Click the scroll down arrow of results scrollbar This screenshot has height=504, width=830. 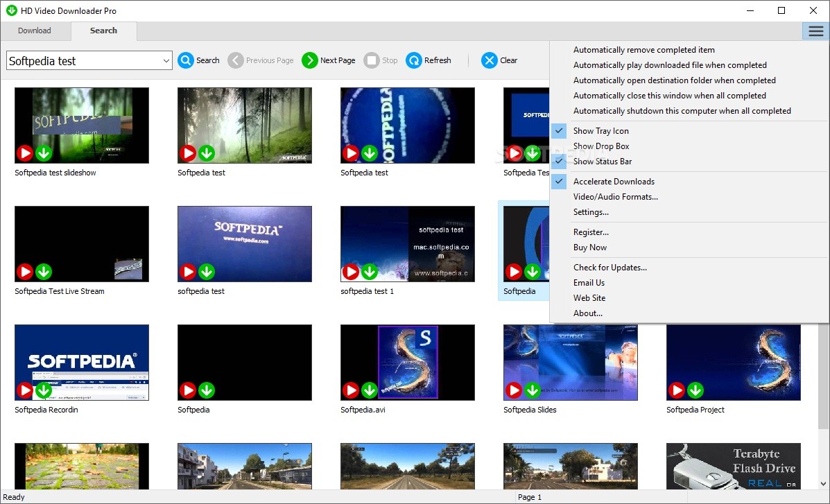tap(823, 483)
